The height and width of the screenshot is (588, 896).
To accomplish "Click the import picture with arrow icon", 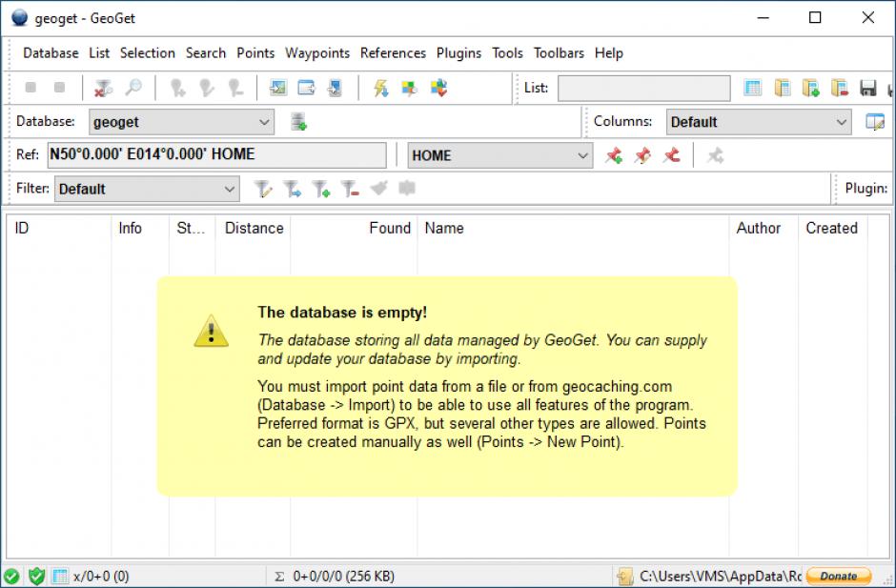I will [278, 88].
